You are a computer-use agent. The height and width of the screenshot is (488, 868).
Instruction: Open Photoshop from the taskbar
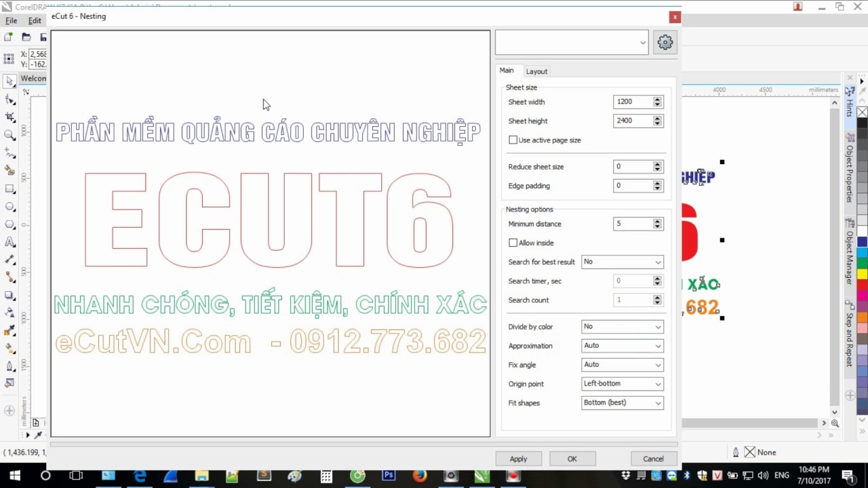389,476
